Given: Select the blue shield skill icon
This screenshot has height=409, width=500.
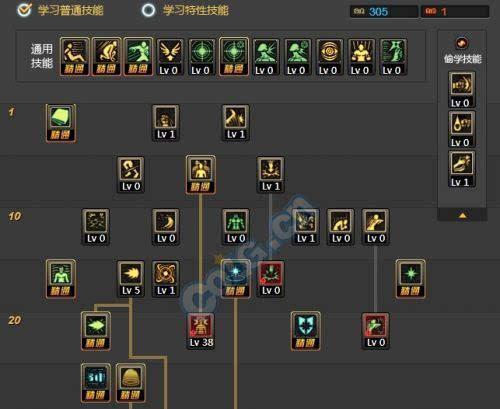Looking at the screenshot, I should [x=305, y=331].
